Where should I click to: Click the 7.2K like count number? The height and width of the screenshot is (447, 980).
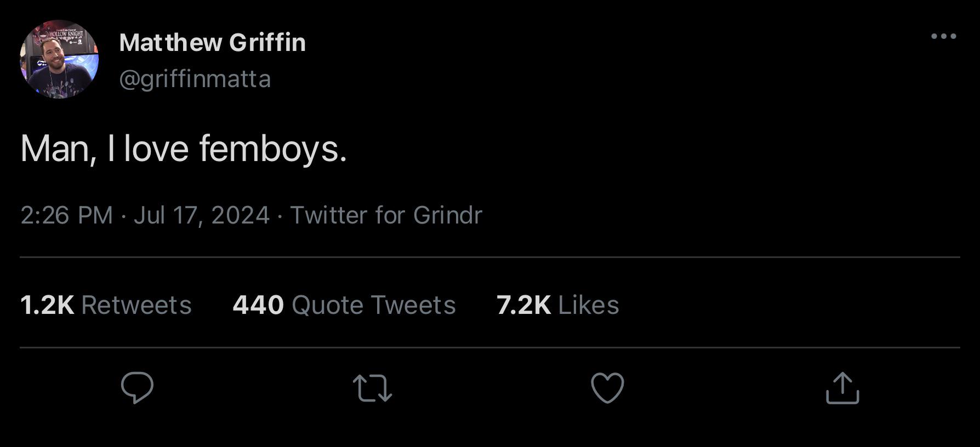tap(523, 305)
